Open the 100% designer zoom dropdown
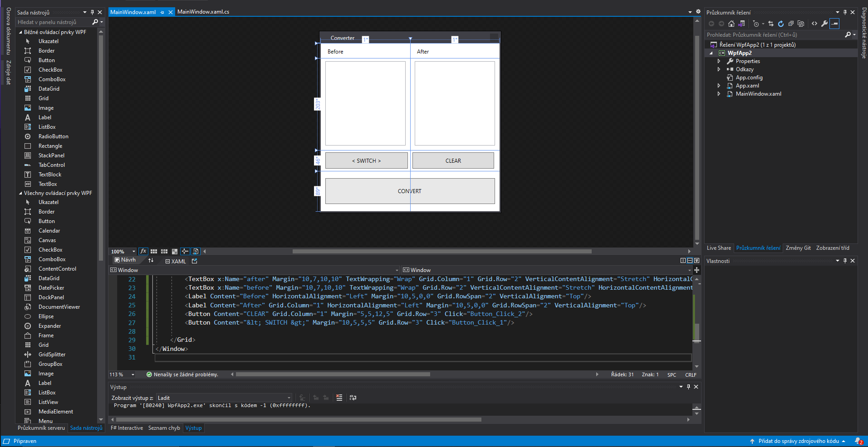 [x=133, y=252]
